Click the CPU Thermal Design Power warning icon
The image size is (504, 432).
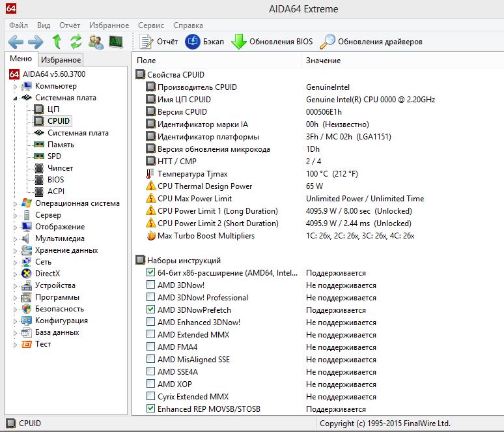[151, 186]
